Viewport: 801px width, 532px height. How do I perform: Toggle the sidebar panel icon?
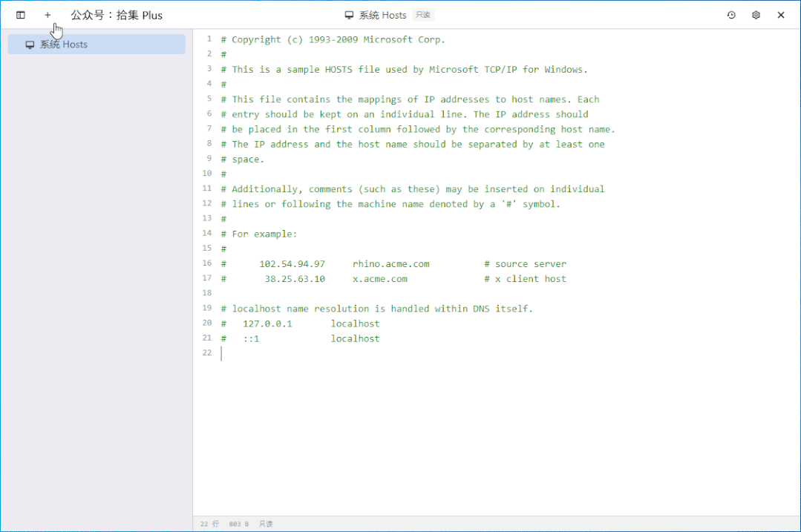(21, 15)
